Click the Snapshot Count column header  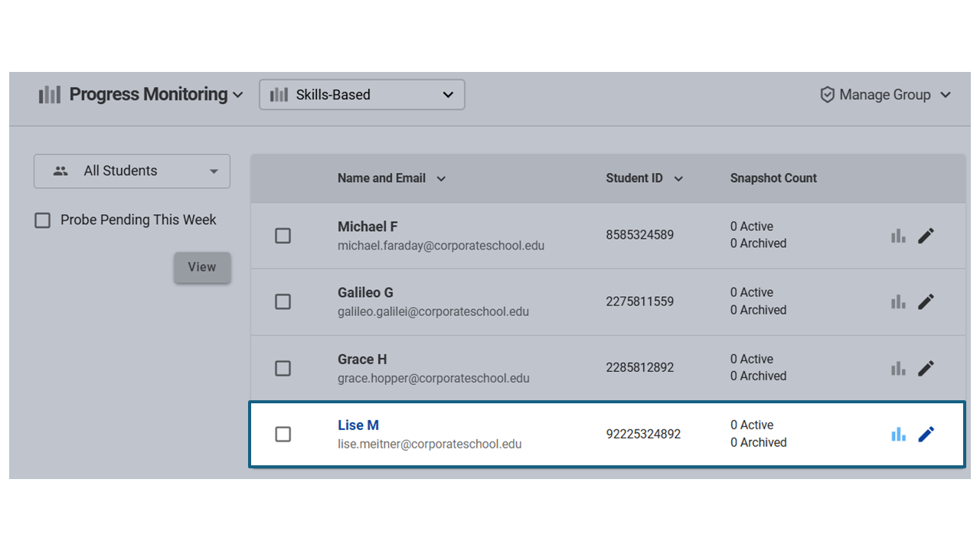click(x=773, y=178)
